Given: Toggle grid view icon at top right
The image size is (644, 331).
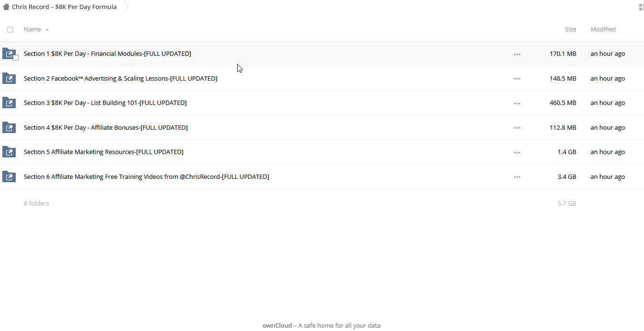Looking at the screenshot, I should pos(641,7).
